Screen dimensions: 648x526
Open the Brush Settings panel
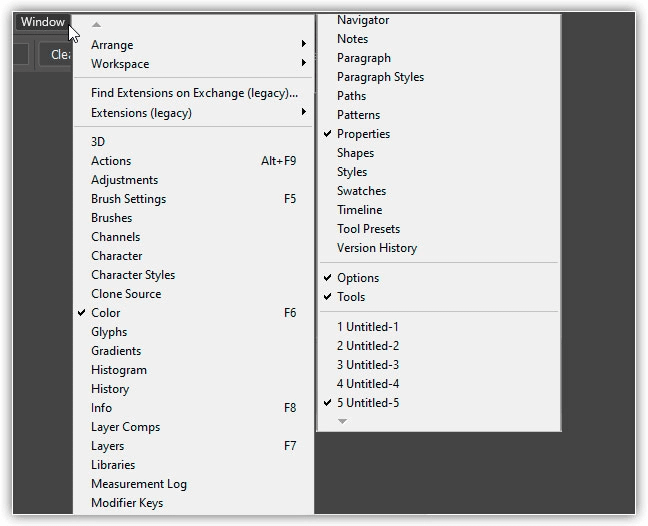(193, 199)
